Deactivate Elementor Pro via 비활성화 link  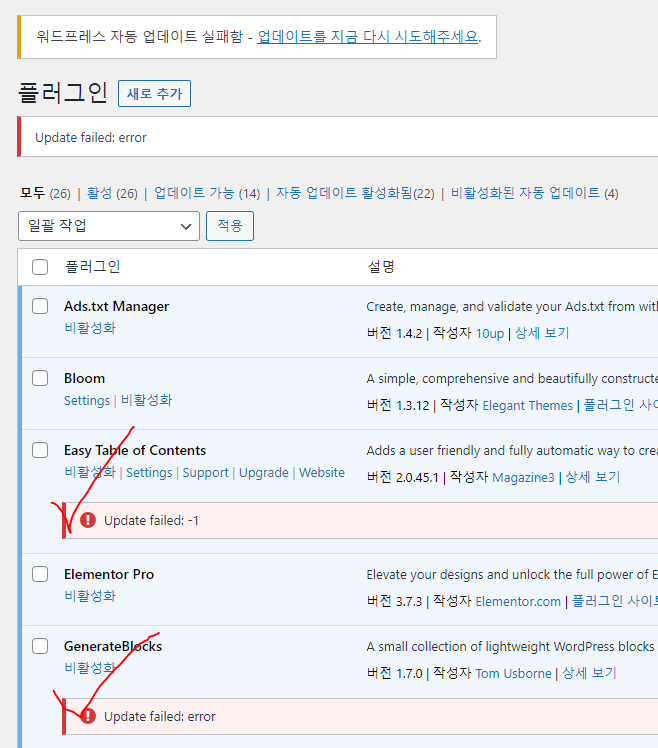tap(90, 596)
